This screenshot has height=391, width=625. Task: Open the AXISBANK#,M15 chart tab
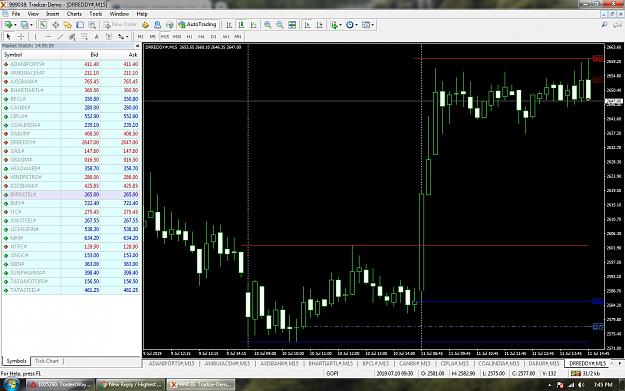(279, 363)
